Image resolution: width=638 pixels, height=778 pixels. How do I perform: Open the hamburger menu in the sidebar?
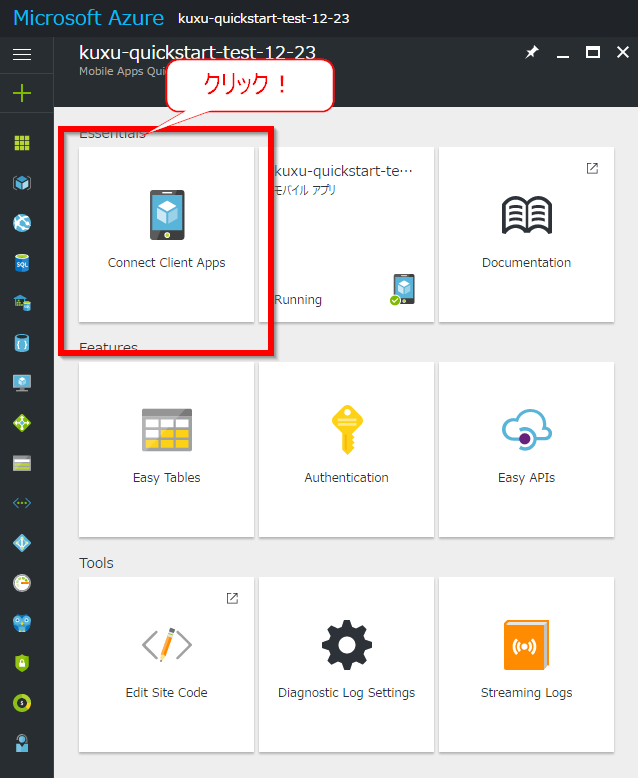coord(22,54)
